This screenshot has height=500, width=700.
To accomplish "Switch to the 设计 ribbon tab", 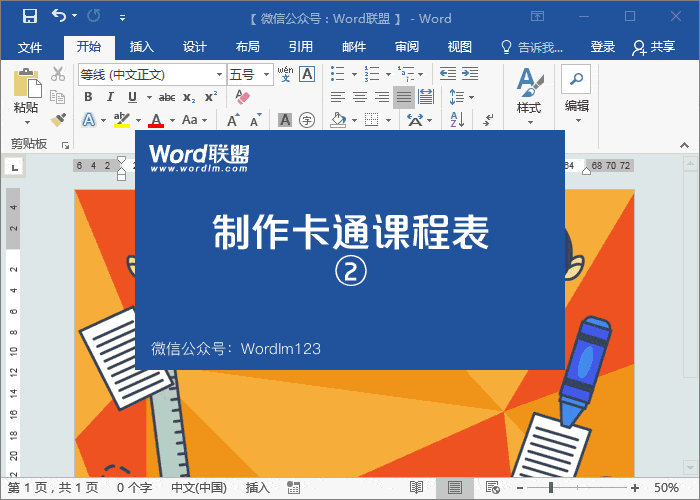I will pyautogui.click(x=195, y=47).
